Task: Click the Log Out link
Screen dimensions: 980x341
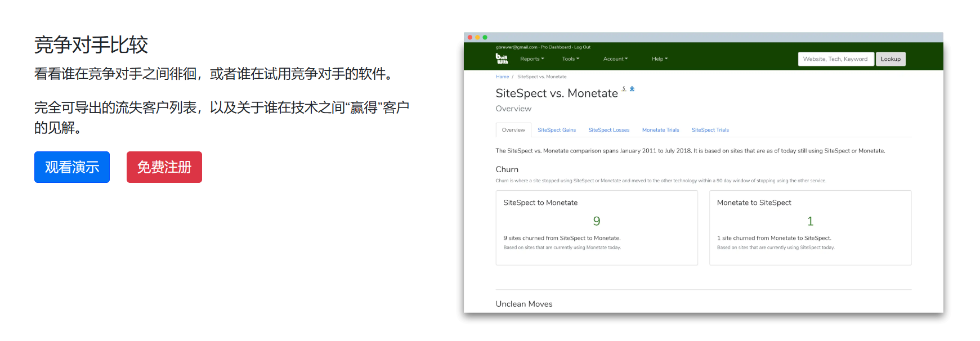Action: coord(582,47)
